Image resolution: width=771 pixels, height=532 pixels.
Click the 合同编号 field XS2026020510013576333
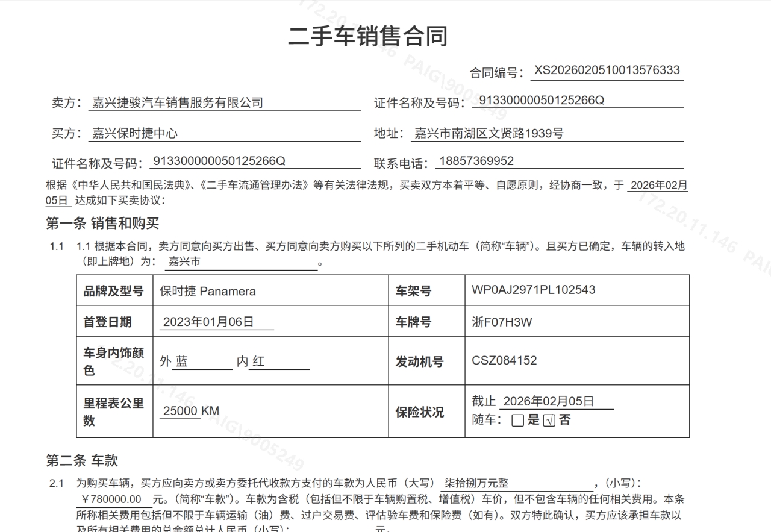coord(607,70)
